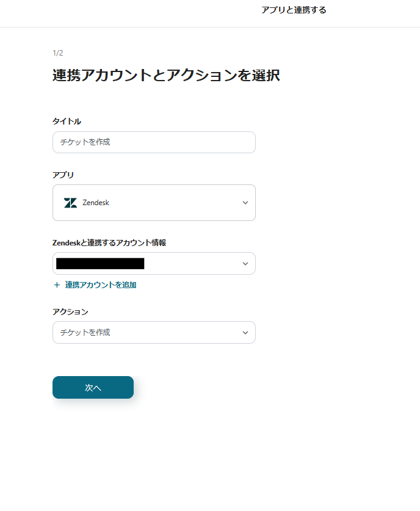
Task: Expand the アプリ dropdown chevron arrow
Action: (x=245, y=203)
